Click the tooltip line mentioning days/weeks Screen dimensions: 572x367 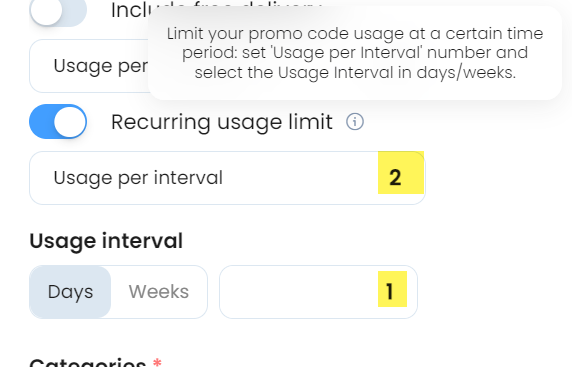pyautogui.click(x=355, y=73)
